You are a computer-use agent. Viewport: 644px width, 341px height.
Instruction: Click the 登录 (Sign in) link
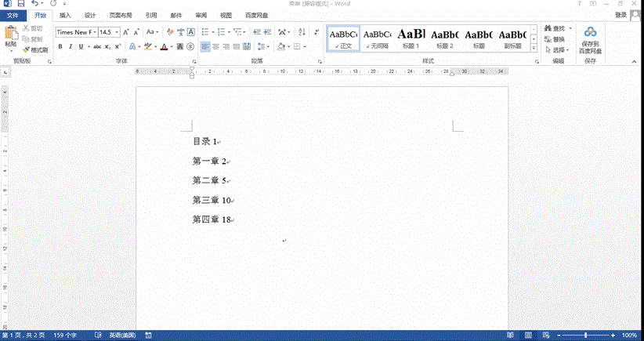tap(620, 15)
